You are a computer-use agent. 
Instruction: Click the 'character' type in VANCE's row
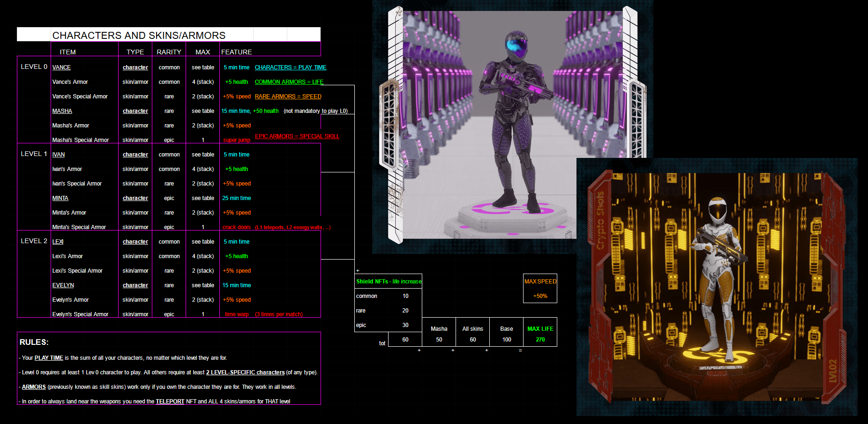point(135,67)
